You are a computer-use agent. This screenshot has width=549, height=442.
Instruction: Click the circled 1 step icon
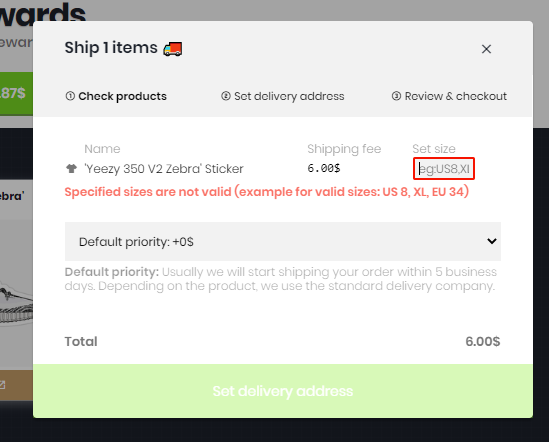[70, 96]
